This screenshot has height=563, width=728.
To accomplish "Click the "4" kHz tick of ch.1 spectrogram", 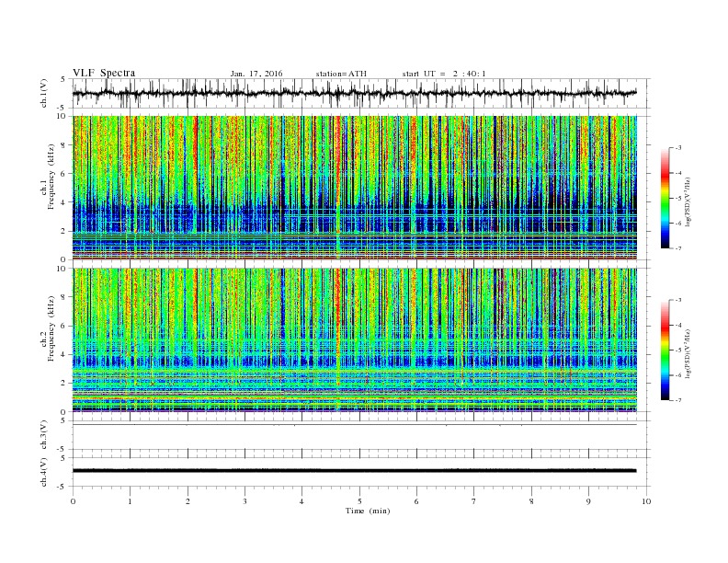I will point(64,202).
